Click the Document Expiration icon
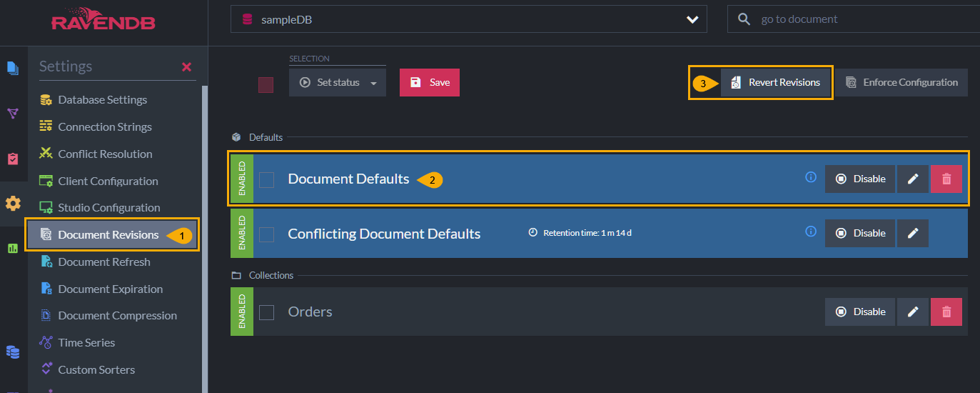 tap(46, 289)
